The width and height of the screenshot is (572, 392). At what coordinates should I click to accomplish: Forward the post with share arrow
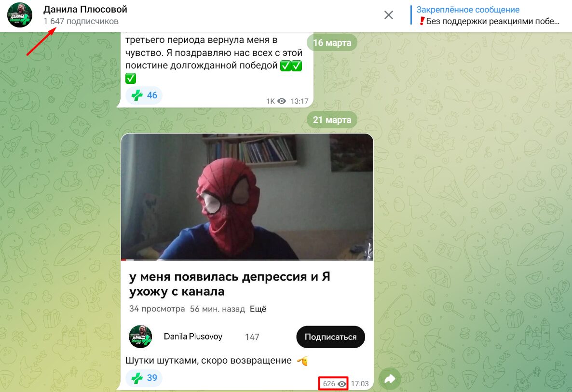point(390,379)
